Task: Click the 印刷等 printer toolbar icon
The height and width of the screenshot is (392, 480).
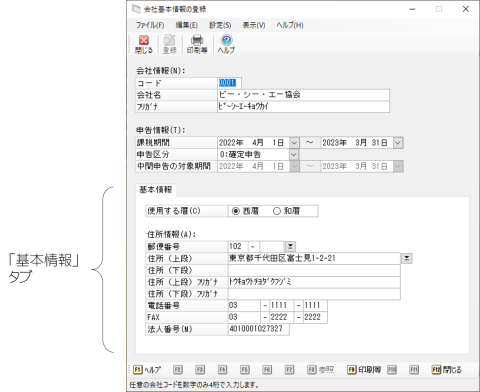Action: [197, 44]
